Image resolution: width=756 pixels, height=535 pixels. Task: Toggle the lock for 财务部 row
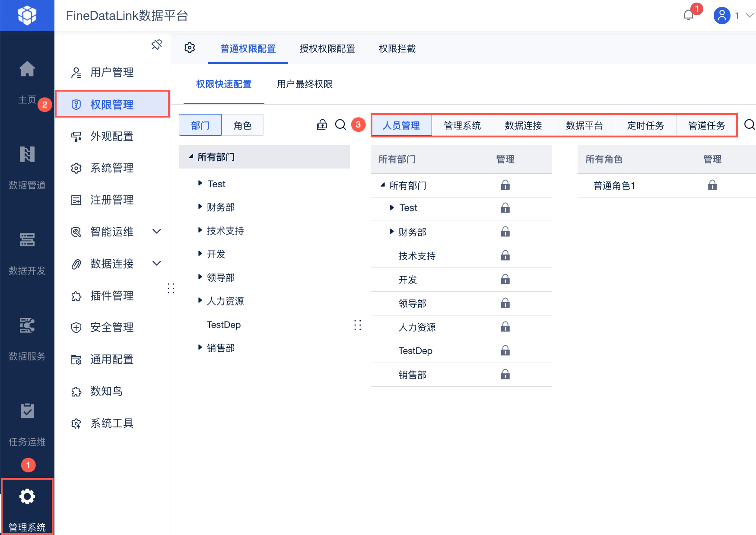(505, 232)
